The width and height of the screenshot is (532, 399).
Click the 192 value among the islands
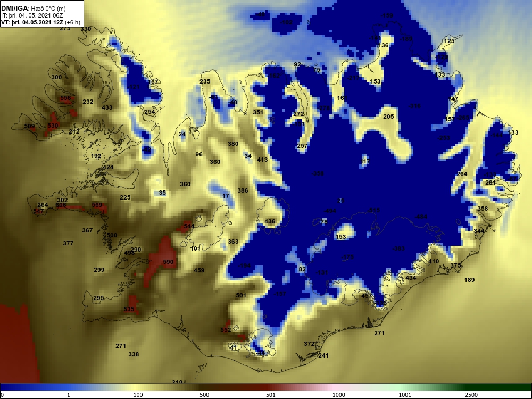coord(96,156)
